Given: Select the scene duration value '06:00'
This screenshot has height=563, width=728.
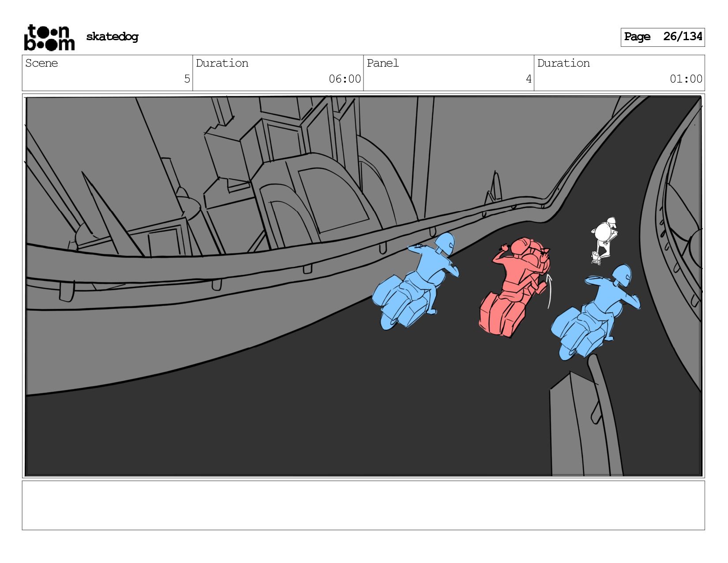Looking at the screenshot, I should click(345, 79).
